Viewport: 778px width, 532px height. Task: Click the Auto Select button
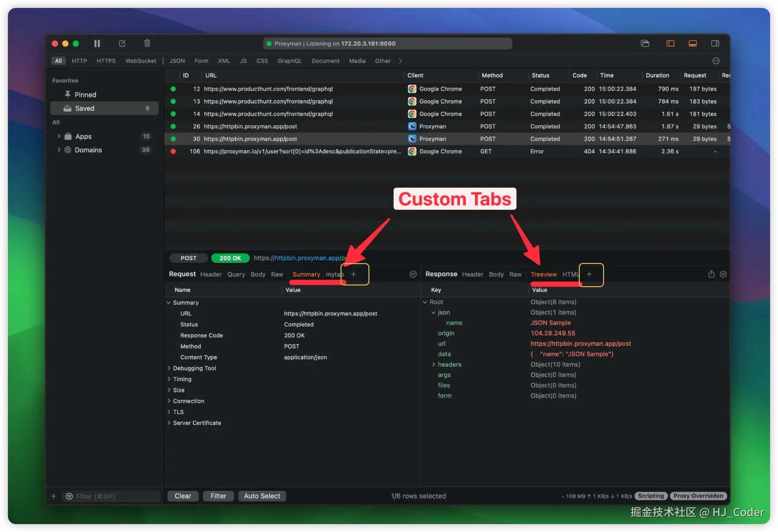[x=262, y=496]
